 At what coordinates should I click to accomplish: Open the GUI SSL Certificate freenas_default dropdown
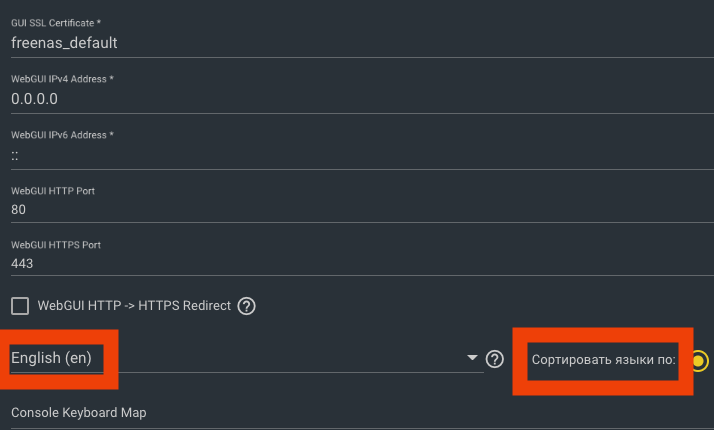point(362,43)
